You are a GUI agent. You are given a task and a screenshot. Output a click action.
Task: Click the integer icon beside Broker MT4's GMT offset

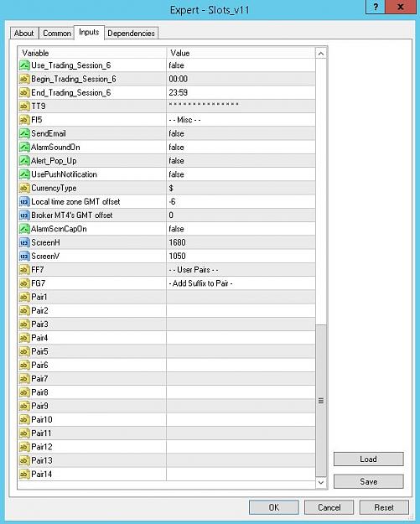(24, 215)
